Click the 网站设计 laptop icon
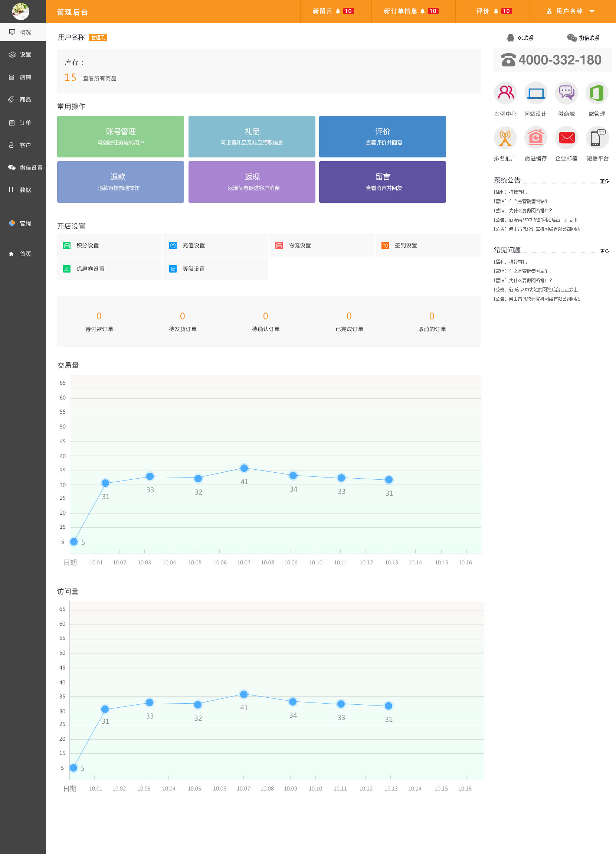The width and height of the screenshot is (616, 854). coord(535,93)
